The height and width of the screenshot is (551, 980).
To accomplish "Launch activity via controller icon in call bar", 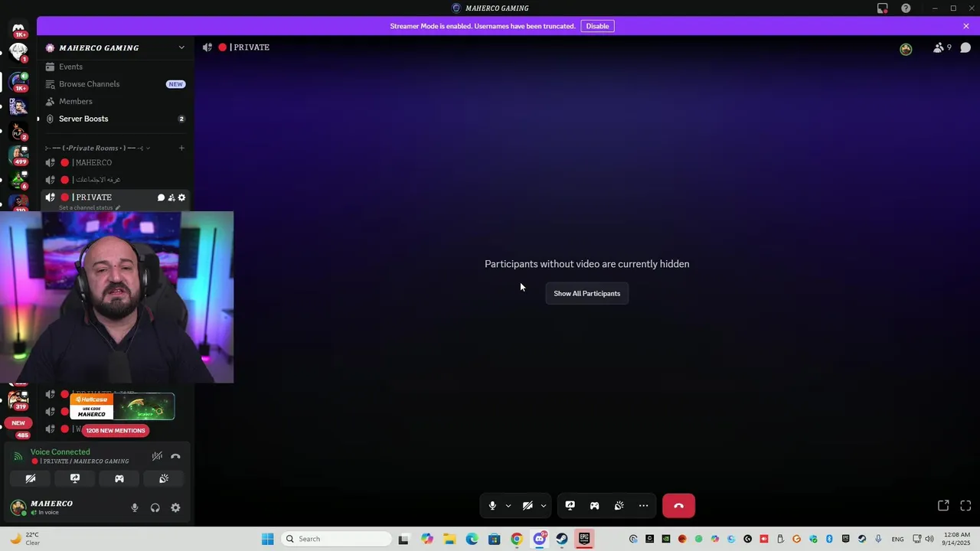I will point(594,506).
